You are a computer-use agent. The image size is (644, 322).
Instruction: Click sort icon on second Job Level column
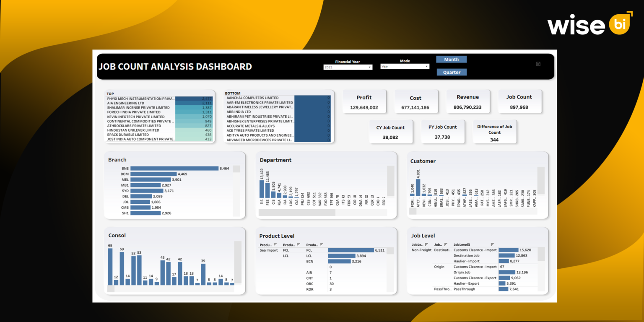(446, 244)
